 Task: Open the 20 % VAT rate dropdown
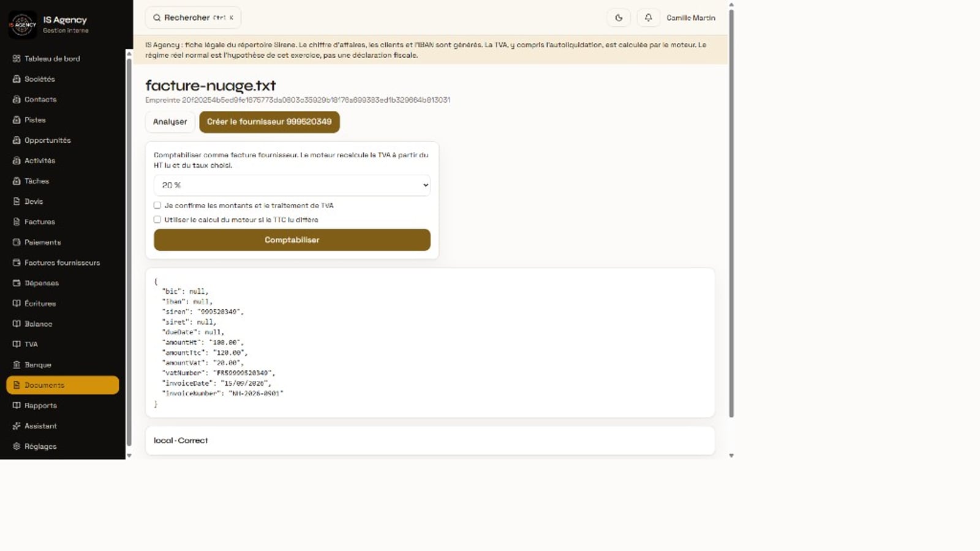click(292, 185)
